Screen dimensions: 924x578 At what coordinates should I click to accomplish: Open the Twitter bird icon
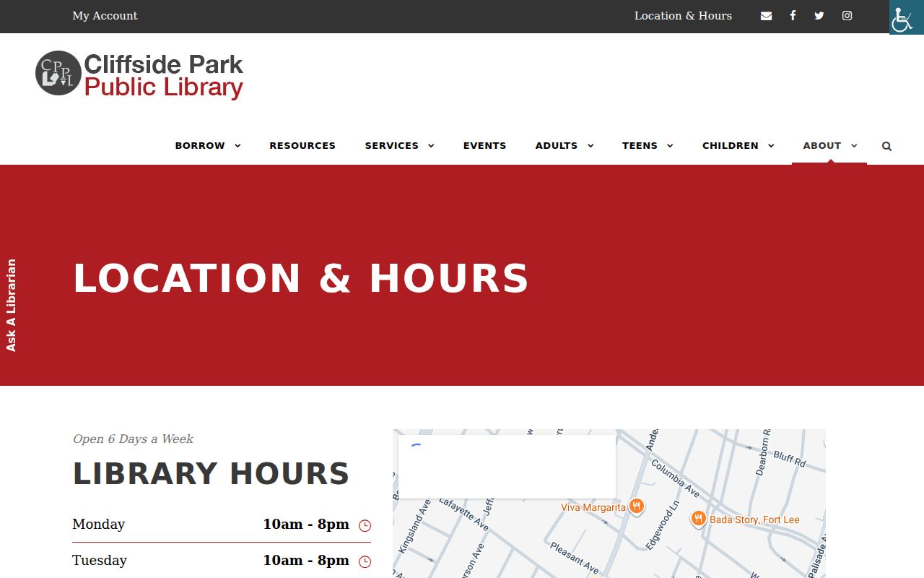tap(819, 16)
